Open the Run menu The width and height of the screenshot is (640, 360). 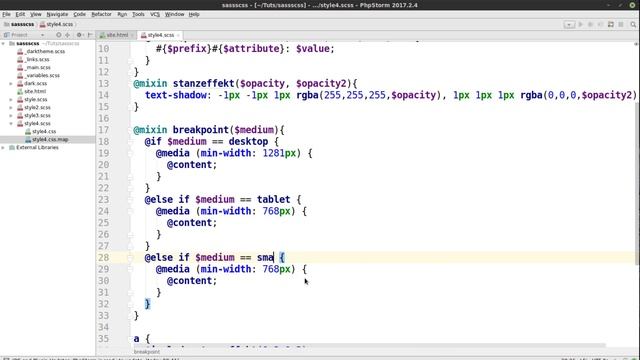(x=122, y=14)
